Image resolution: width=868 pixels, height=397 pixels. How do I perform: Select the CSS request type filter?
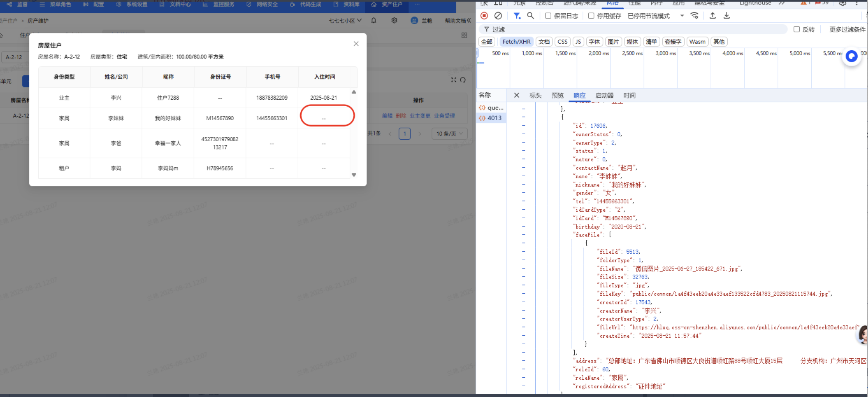tap(562, 42)
